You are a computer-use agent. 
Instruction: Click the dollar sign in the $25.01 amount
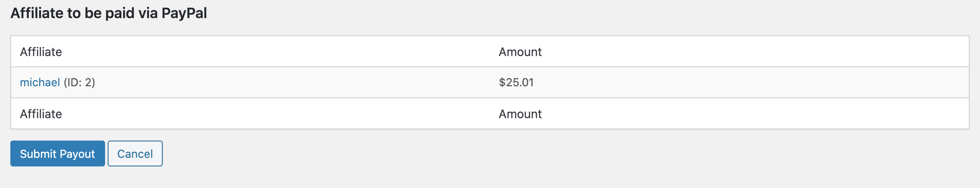(502, 82)
